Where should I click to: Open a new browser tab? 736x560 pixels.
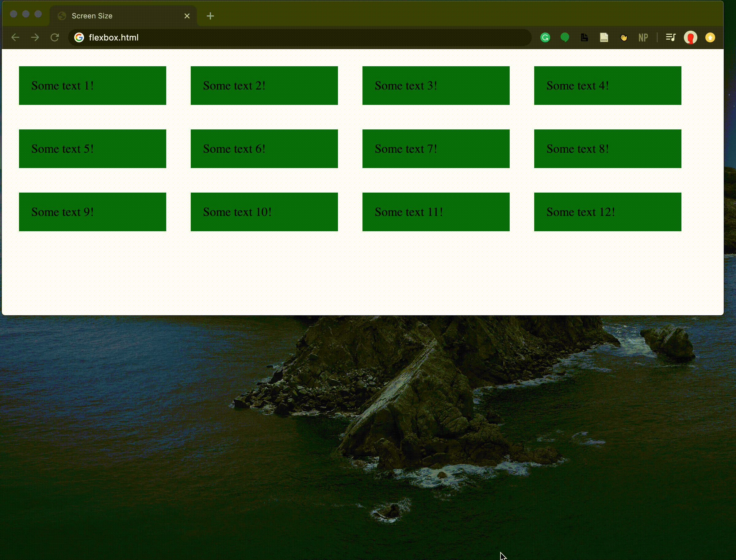210,16
